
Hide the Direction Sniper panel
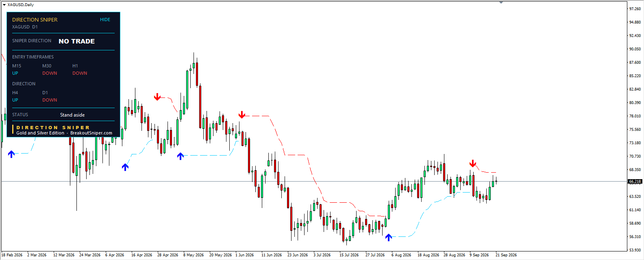pyautogui.click(x=105, y=19)
